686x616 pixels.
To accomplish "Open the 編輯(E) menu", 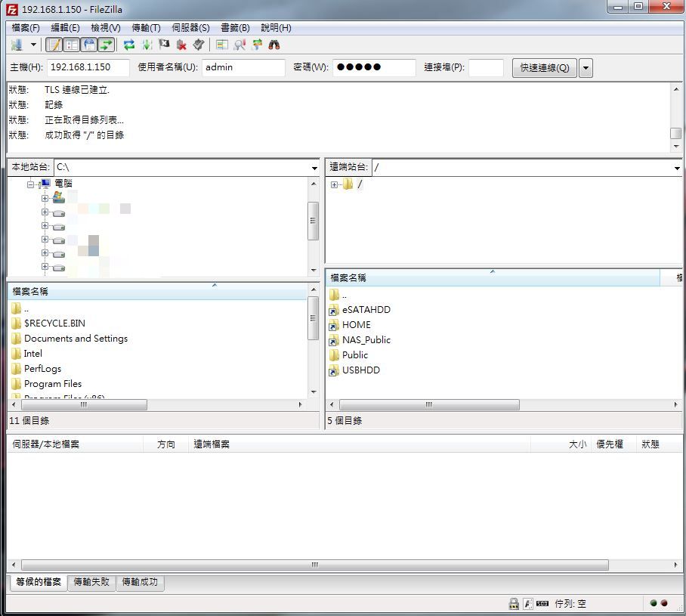I will (x=65, y=27).
